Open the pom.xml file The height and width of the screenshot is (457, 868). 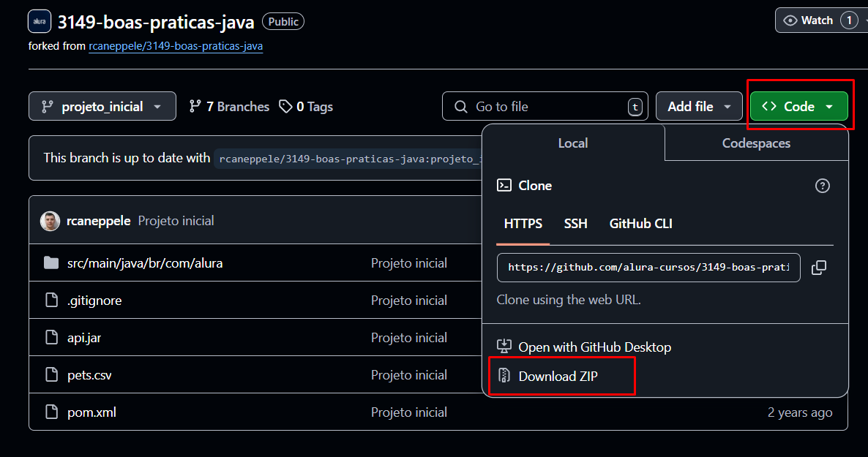pos(92,412)
